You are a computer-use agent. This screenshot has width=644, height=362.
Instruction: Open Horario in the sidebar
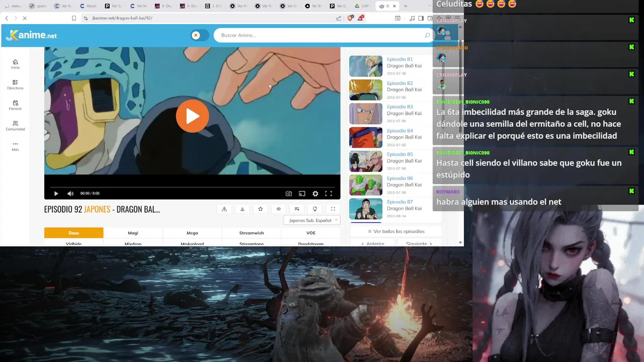(x=15, y=105)
